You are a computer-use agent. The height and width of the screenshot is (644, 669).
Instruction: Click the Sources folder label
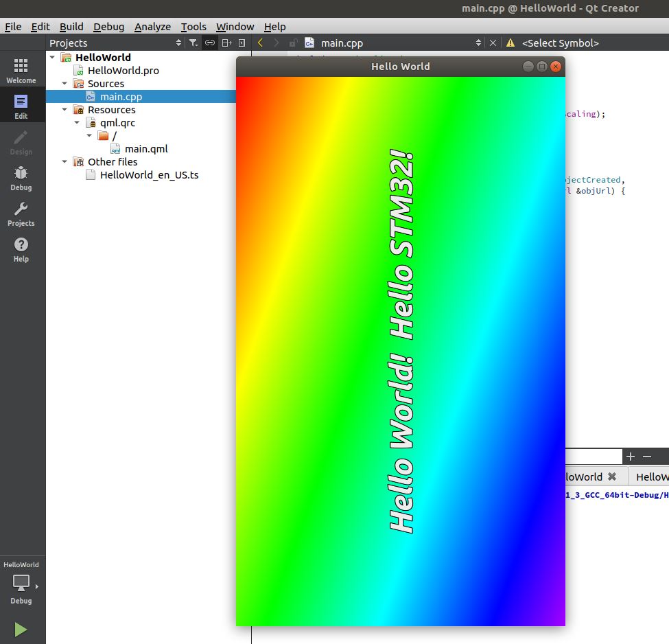point(106,84)
